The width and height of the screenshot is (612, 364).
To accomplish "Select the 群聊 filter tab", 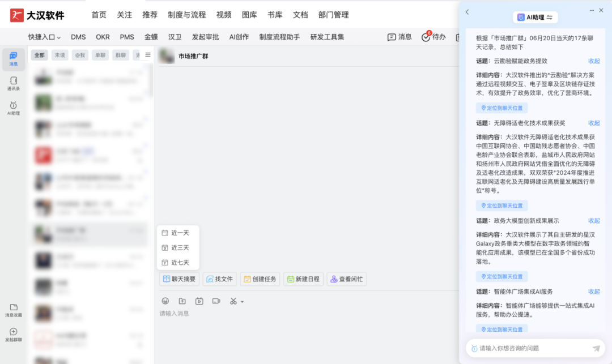I will tap(121, 55).
